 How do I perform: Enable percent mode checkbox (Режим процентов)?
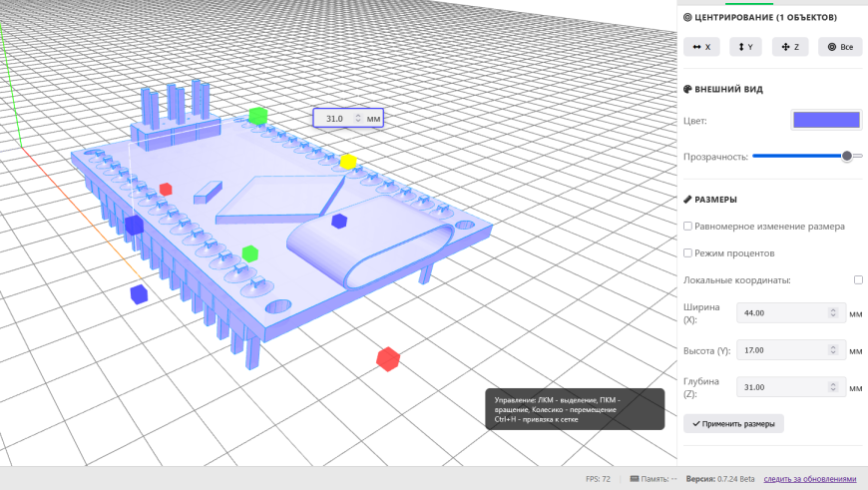[687, 253]
